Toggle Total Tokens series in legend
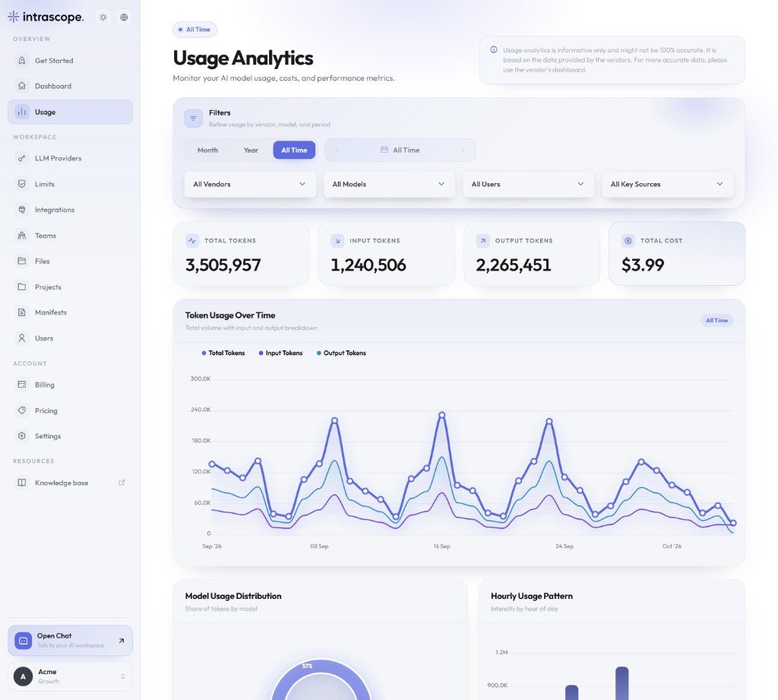Screen dimensions: 778x700 coord(223,353)
